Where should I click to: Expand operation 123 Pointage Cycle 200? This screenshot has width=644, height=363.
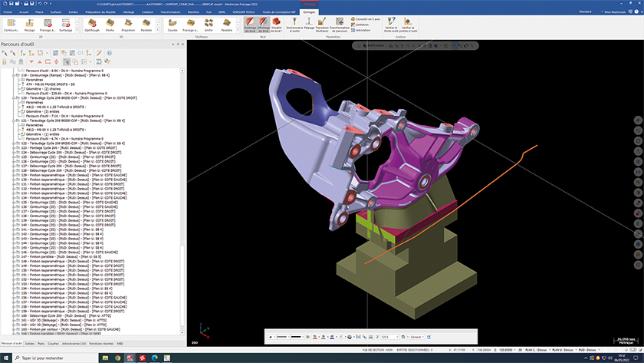(x=13, y=148)
